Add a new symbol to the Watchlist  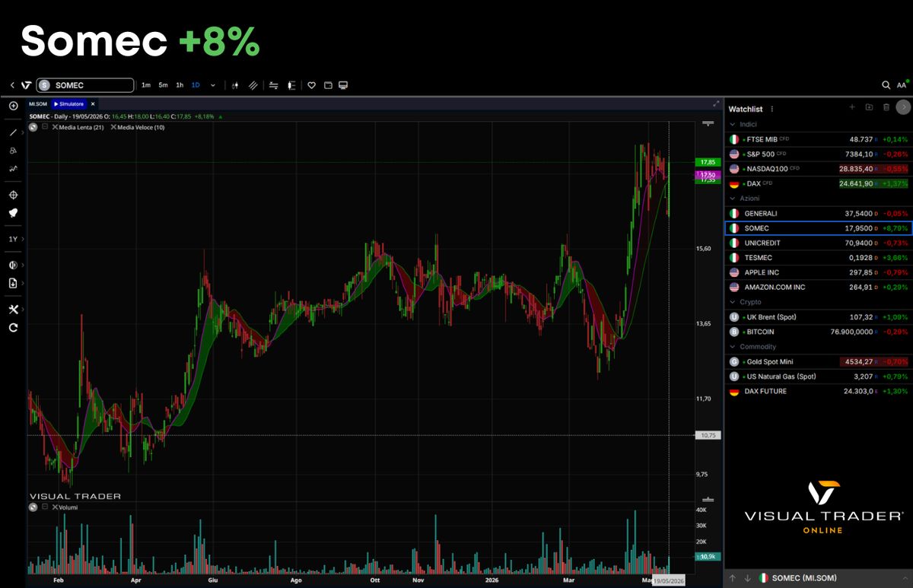(x=852, y=107)
